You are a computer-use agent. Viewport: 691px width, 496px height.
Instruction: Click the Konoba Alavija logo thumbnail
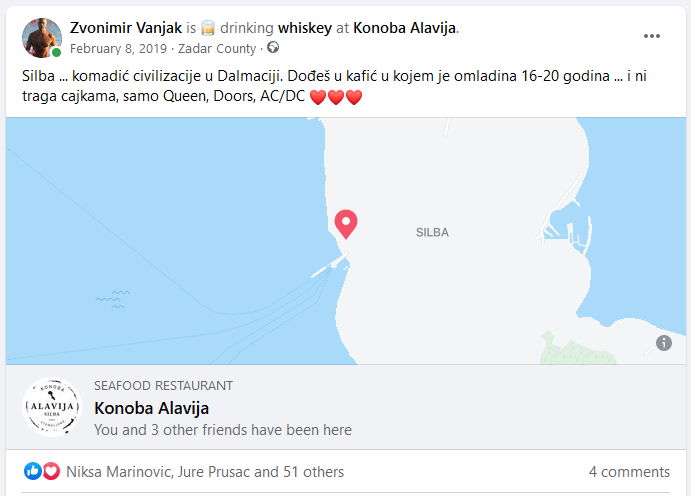point(51,408)
